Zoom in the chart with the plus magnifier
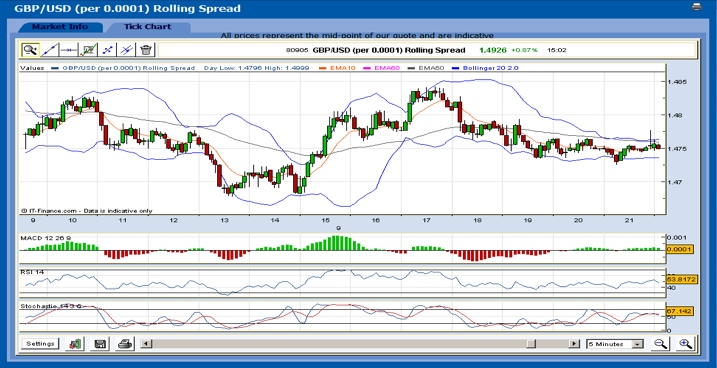The image size is (717, 368). click(x=685, y=344)
